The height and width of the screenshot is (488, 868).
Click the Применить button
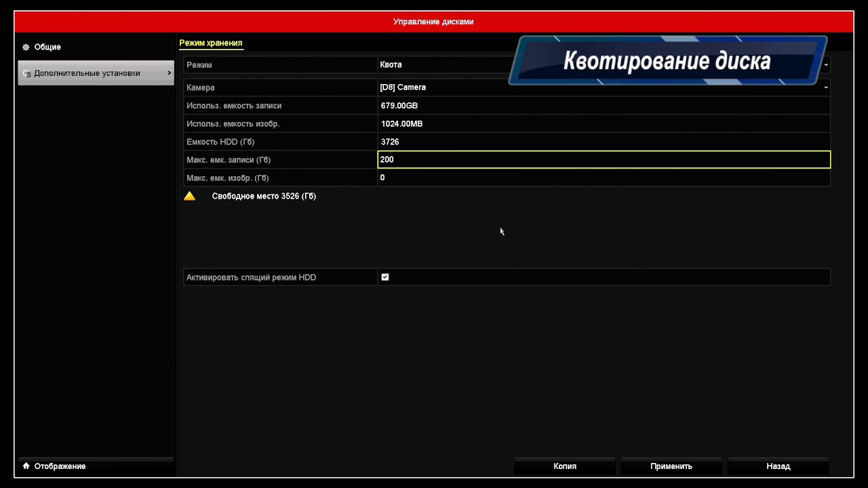coord(671,466)
